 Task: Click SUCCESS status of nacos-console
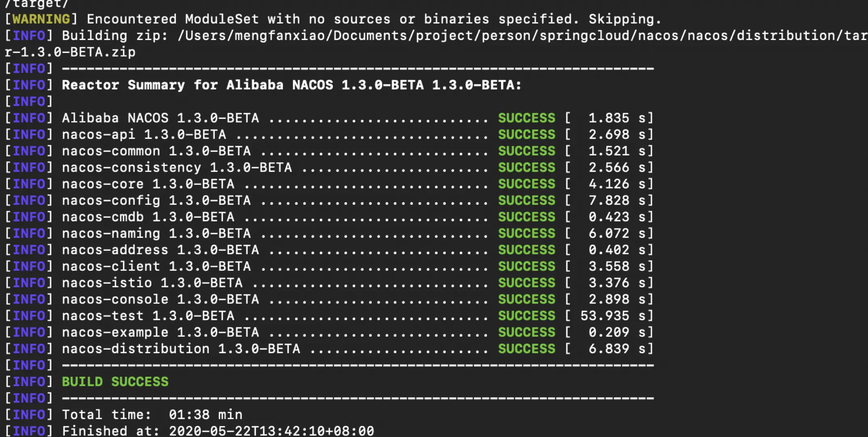pos(527,299)
